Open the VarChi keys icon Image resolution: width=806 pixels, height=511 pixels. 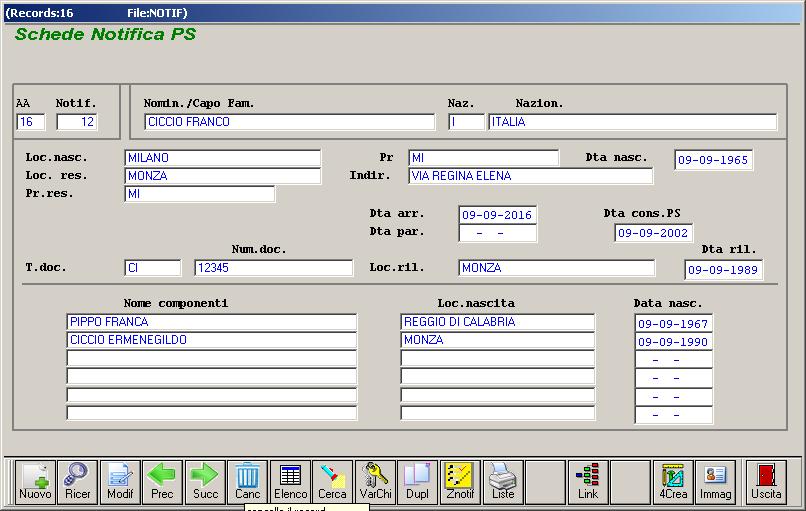coord(375,481)
